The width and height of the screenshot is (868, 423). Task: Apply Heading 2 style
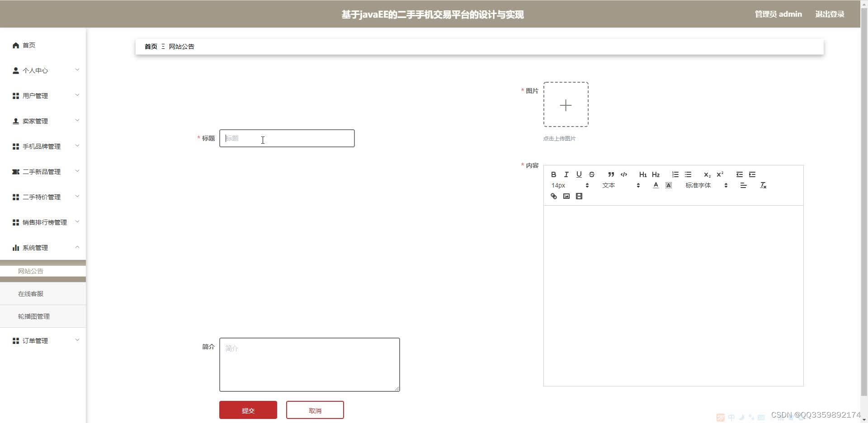tap(656, 174)
